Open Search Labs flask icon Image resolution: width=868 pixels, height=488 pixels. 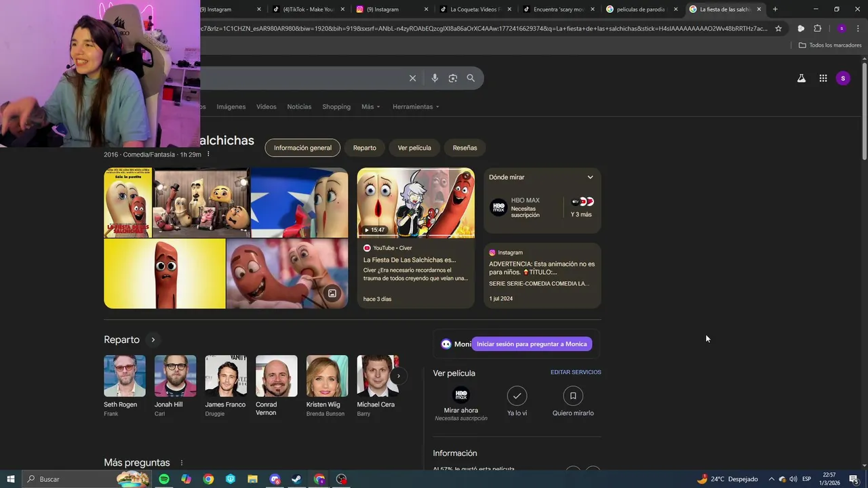[x=802, y=78]
